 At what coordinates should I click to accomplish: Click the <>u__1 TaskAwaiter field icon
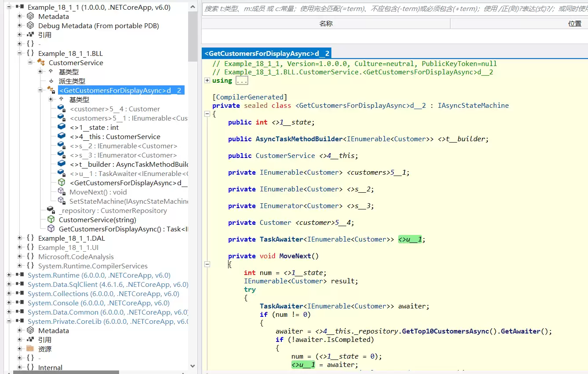pyautogui.click(x=62, y=173)
